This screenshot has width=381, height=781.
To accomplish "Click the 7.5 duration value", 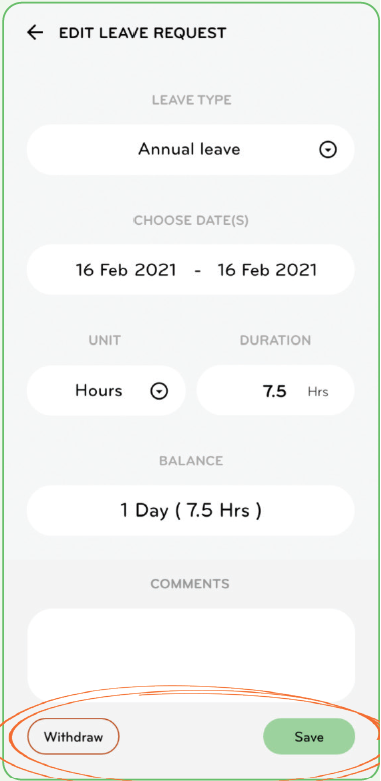I will coord(275,391).
